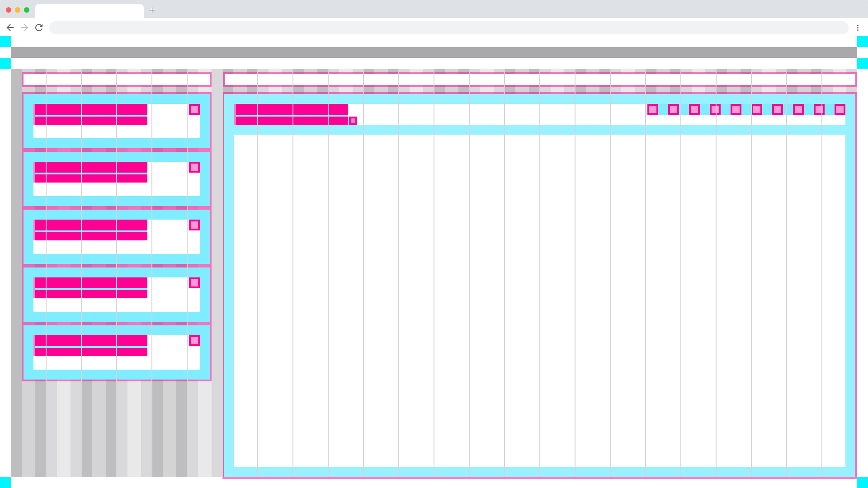
Task: Open the browser three-dot menu
Action: click(858, 28)
